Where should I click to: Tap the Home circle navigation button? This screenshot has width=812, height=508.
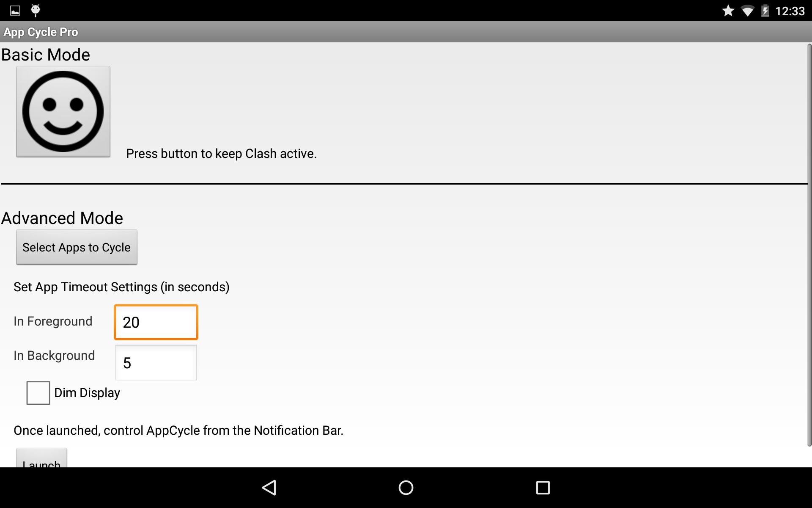(406, 488)
